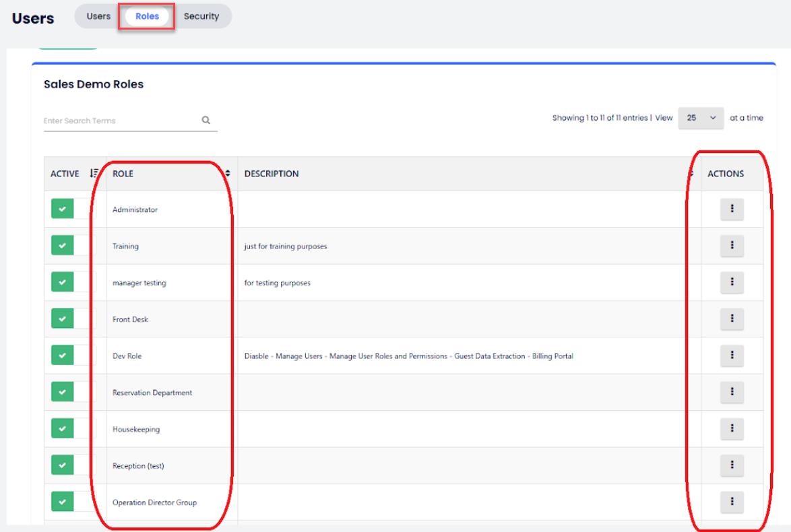The height and width of the screenshot is (532, 791).
Task: Open actions menu for Reservation Department
Action: tap(732, 392)
